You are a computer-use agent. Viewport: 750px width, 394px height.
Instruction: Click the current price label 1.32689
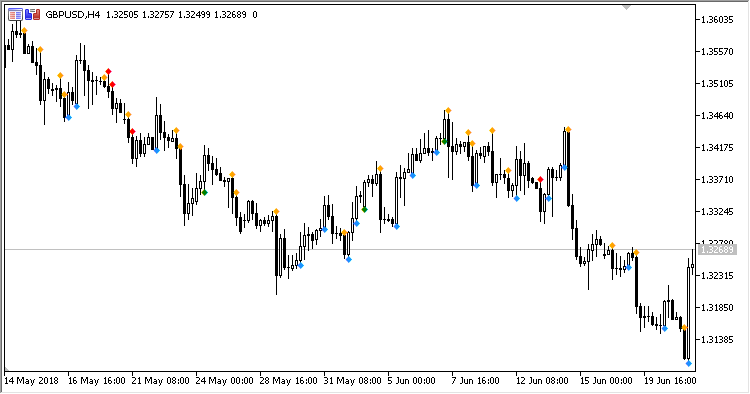[717, 250]
